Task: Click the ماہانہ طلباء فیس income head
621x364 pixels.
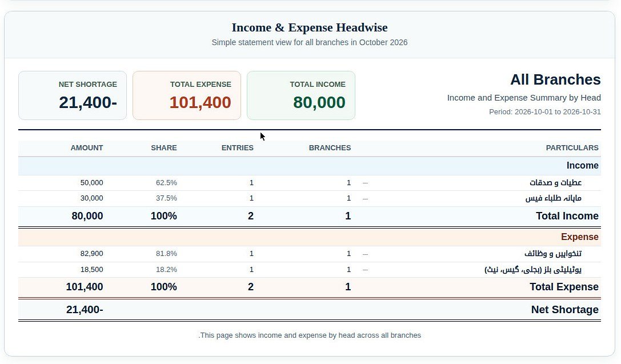Action: click(553, 198)
